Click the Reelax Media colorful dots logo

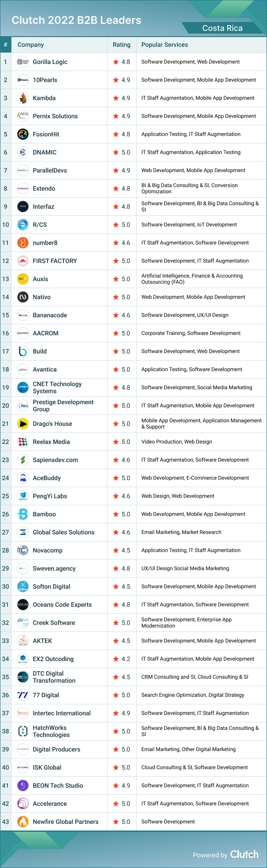(23, 442)
